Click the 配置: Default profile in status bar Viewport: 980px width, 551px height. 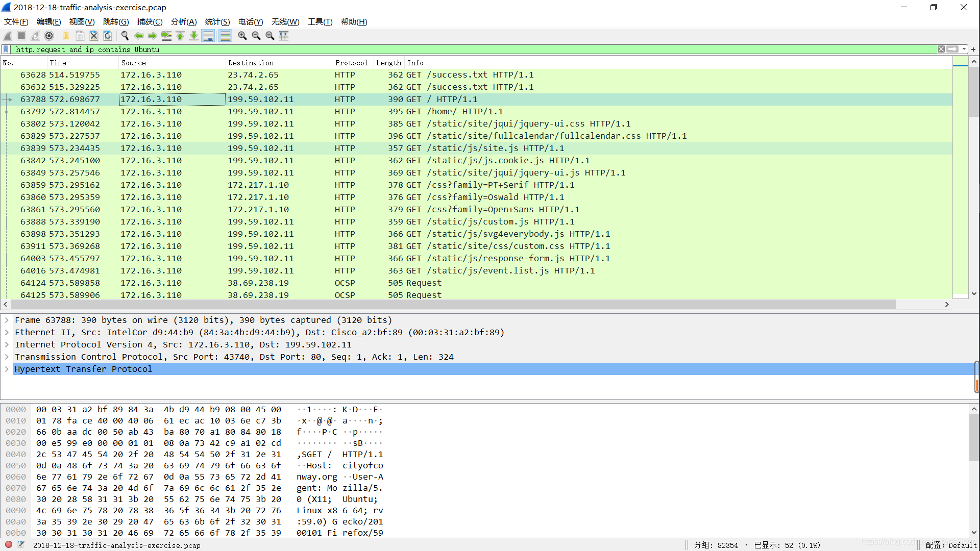tap(951, 545)
